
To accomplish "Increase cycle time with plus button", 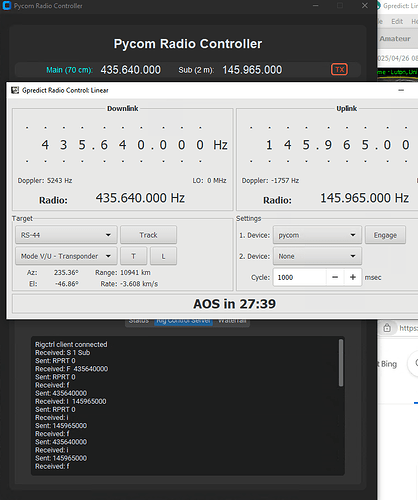I will tap(353, 277).
